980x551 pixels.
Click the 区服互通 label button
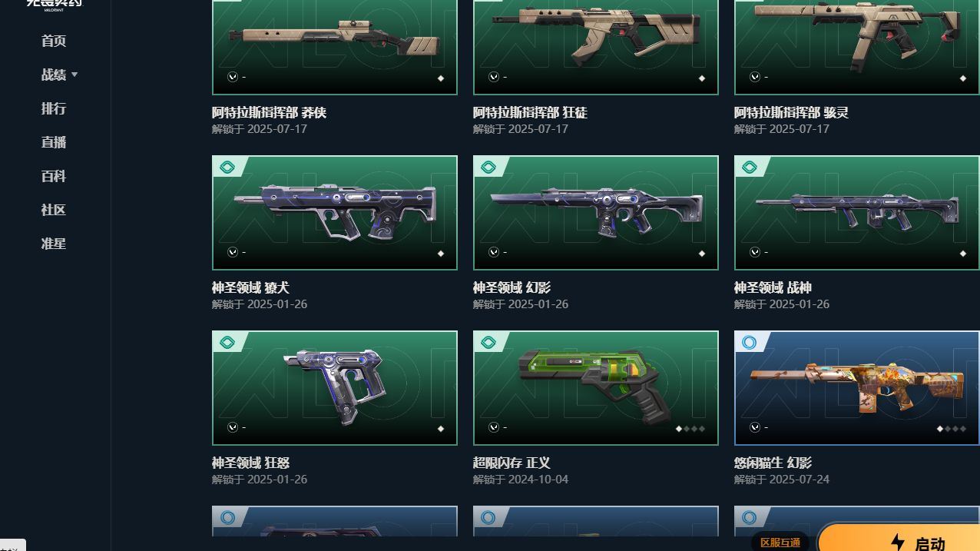point(780,543)
